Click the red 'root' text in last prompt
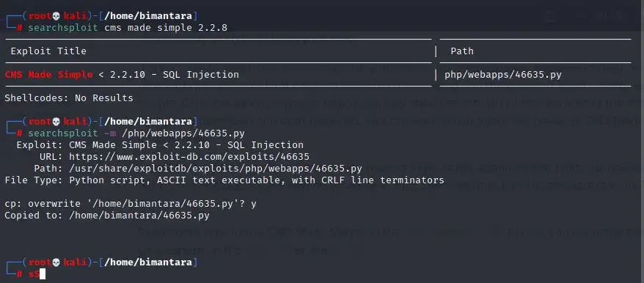 (x=40, y=262)
